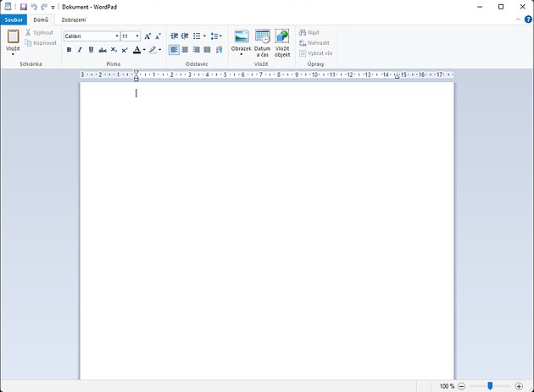Expand the bullet list style dropdown
Screen dimensions: 534x392
click(204, 36)
